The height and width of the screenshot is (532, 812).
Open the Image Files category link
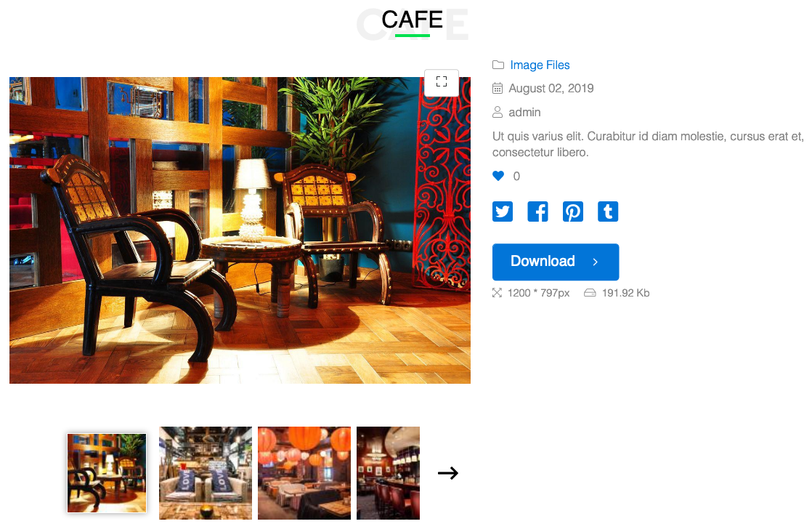540,65
